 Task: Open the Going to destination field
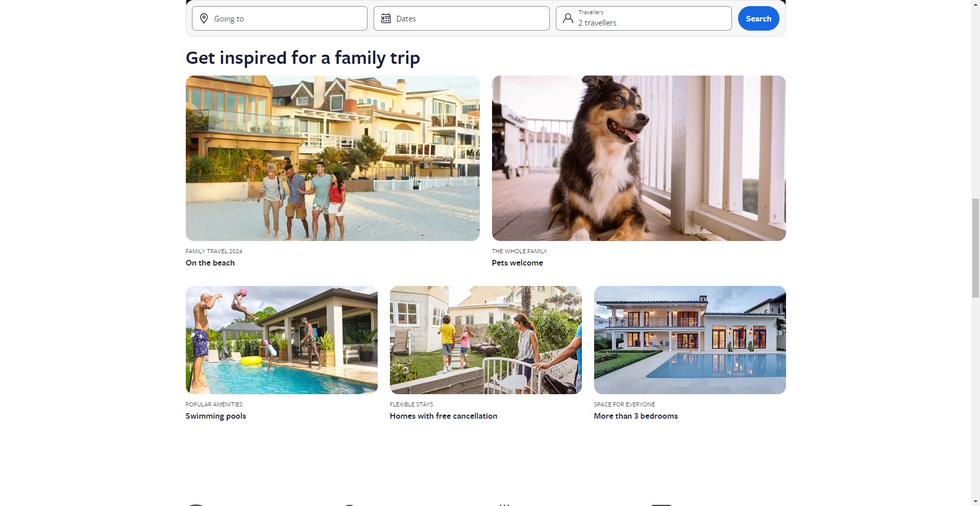(280, 18)
